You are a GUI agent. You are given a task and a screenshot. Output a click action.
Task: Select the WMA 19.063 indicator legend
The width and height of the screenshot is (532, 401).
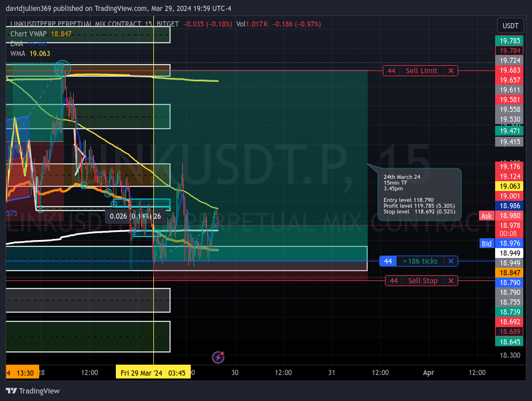point(30,53)
